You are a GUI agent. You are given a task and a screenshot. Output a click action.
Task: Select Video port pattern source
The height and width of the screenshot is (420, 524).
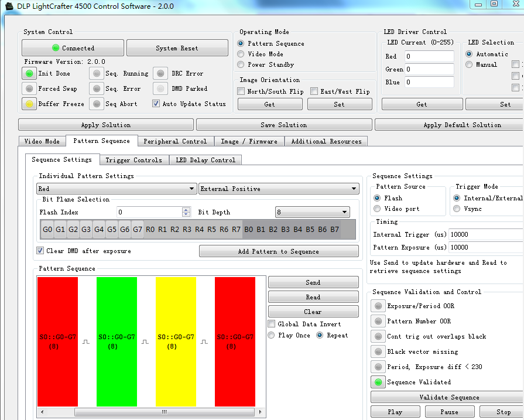coord(377,209)
